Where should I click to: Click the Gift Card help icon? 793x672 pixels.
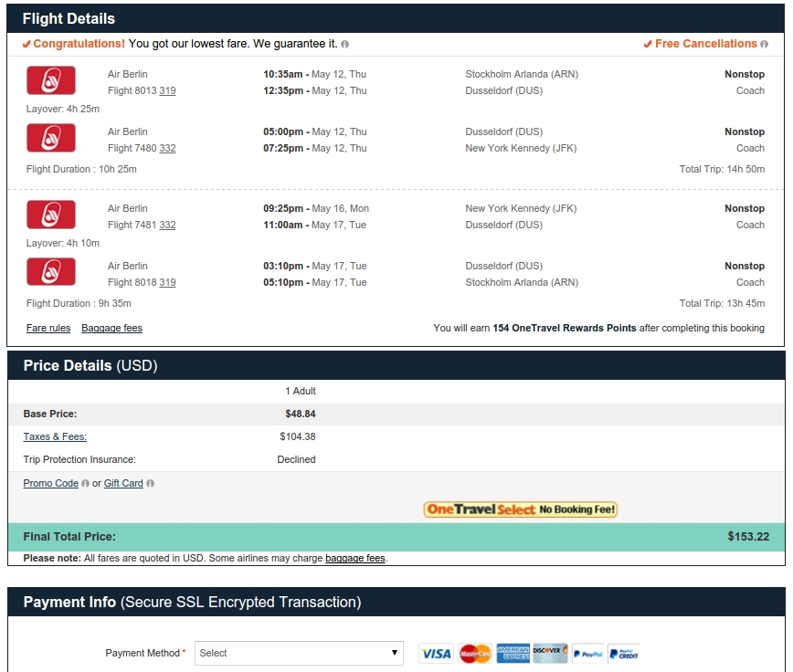click(150, 484)
